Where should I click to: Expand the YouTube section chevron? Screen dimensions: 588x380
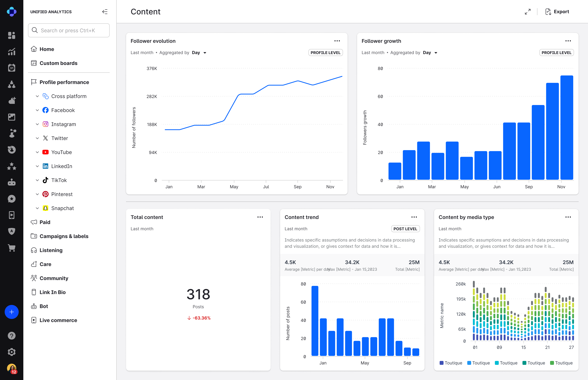[x=37, y=152]
